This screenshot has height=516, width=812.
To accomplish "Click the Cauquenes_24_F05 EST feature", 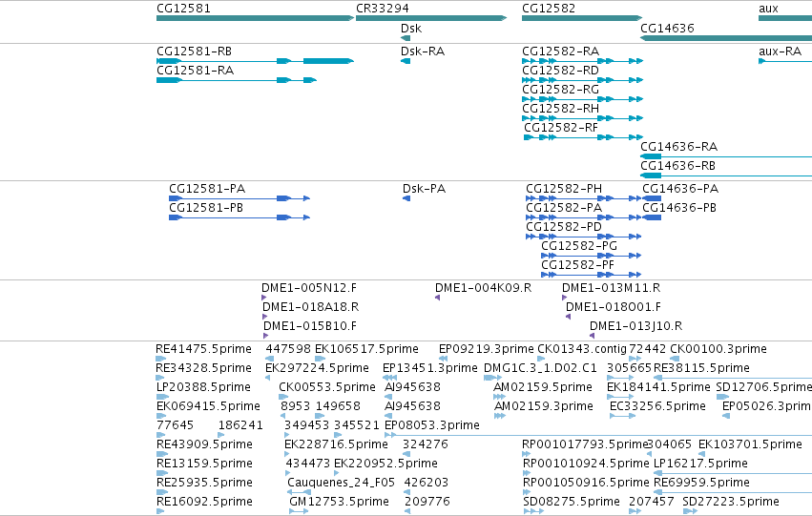I will pyautogui.click(x=300, y=492).
